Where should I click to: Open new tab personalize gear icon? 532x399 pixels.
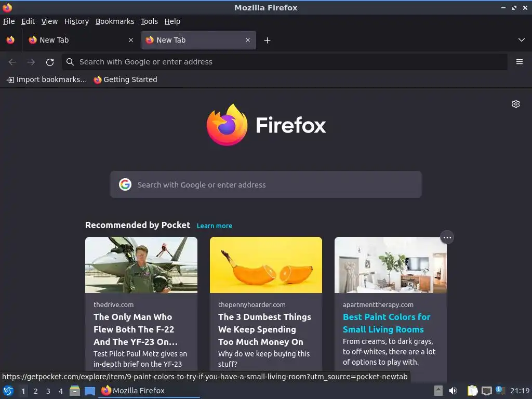pyautogui.click(x=516, y=104)
